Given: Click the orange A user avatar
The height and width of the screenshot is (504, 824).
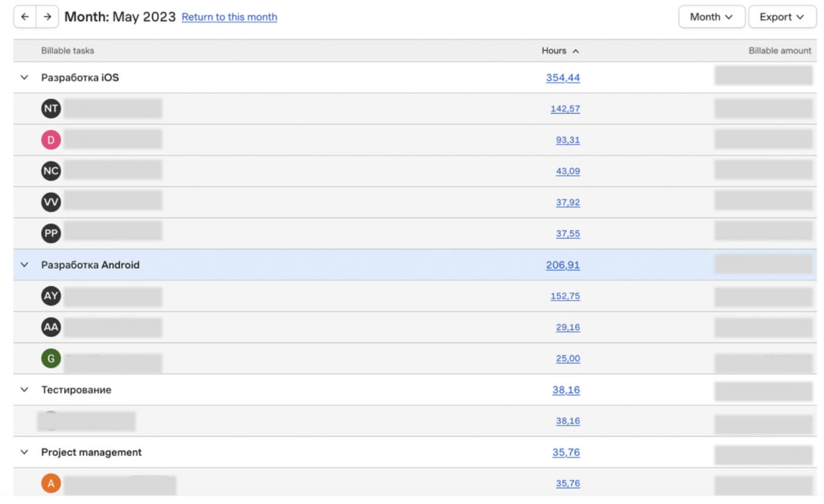Looking at the screenshot, I should pos(51,483).
